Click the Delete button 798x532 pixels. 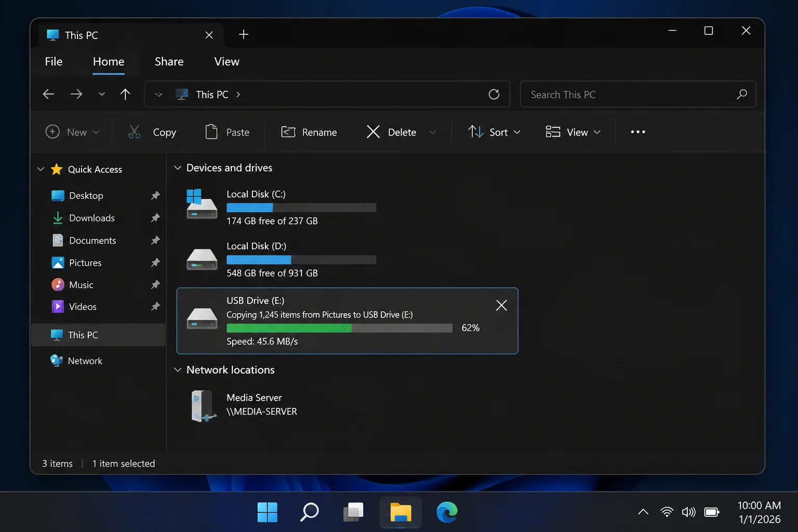(391, 132)
